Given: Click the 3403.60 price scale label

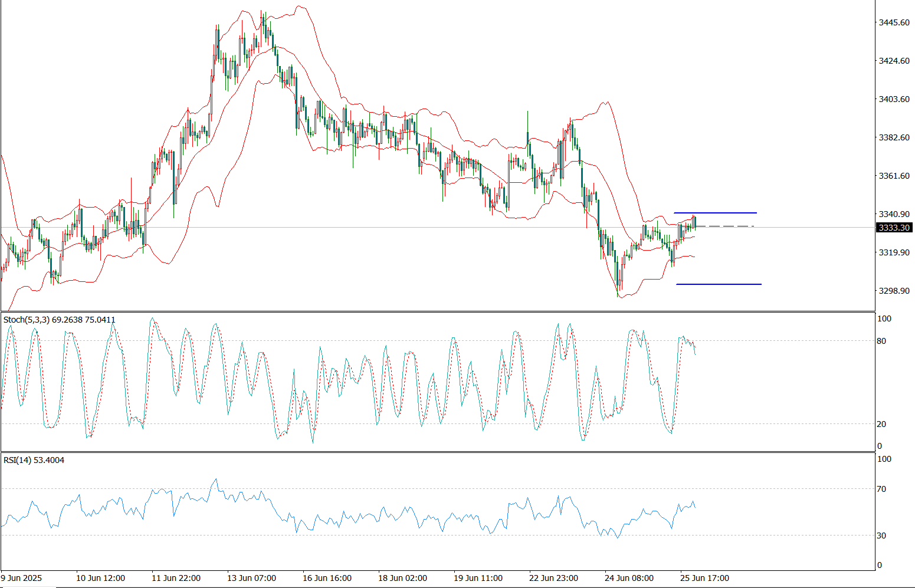Looking at the screenshot, I should (894, 99).
